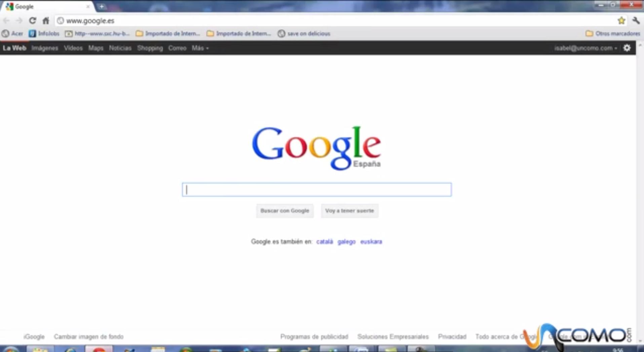Open a new browser tab
Screen dimensions: 644x352
click(102, 6)
